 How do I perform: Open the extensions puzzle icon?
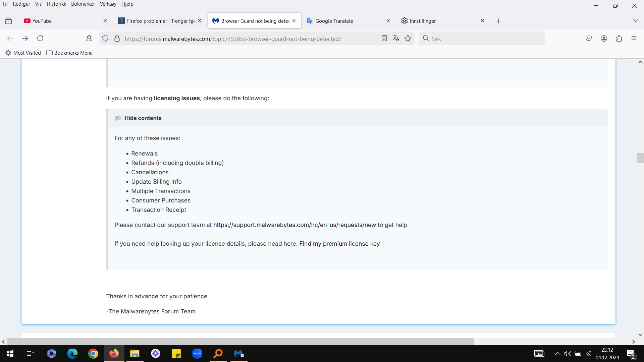click(619, 39)
